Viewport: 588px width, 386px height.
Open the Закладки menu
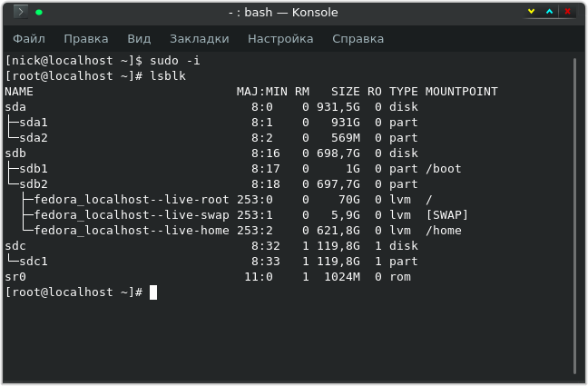[199, 39]
